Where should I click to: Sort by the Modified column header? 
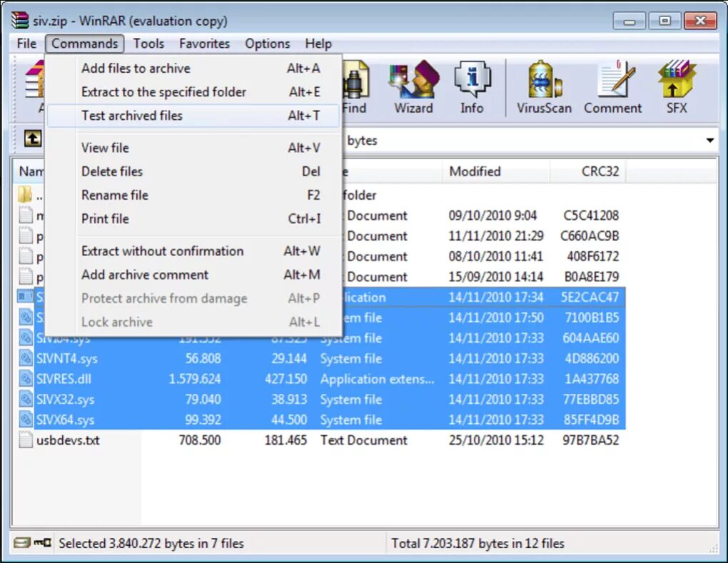pyautogui.click(x=496, y=172)
